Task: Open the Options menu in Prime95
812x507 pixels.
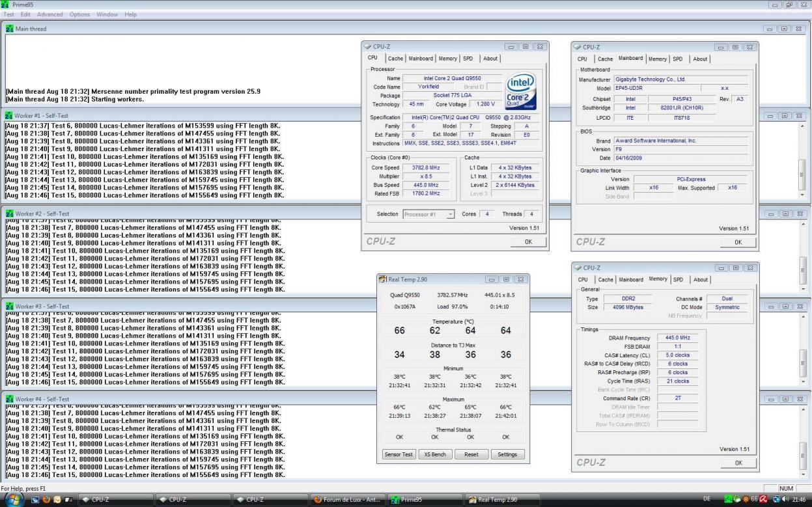Action: 80,14
